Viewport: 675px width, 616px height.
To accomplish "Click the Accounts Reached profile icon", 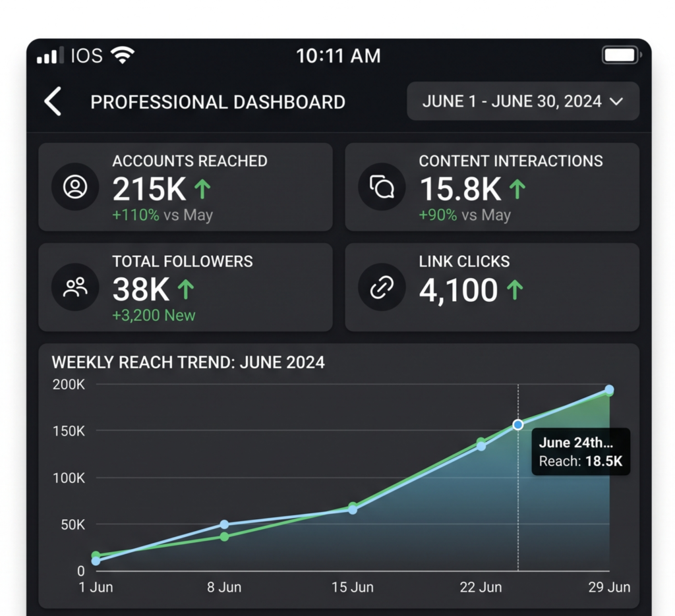I will (x=75, y=186).
